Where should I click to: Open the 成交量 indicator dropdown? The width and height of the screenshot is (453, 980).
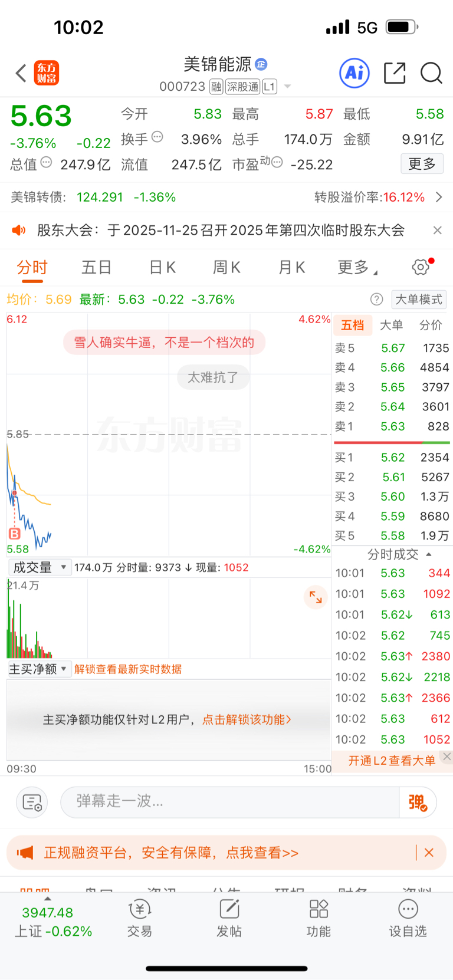pyautogui.click(x=40, y=567)
